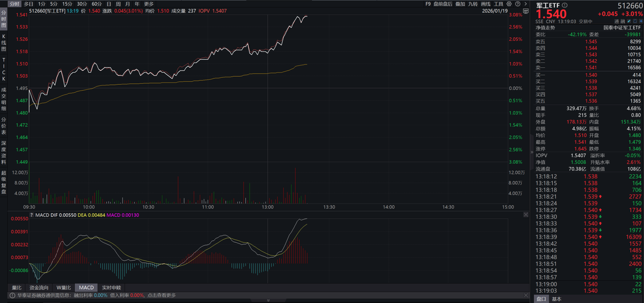Open the 工具 tools menu
644x303 pixels.
(499, 4)
